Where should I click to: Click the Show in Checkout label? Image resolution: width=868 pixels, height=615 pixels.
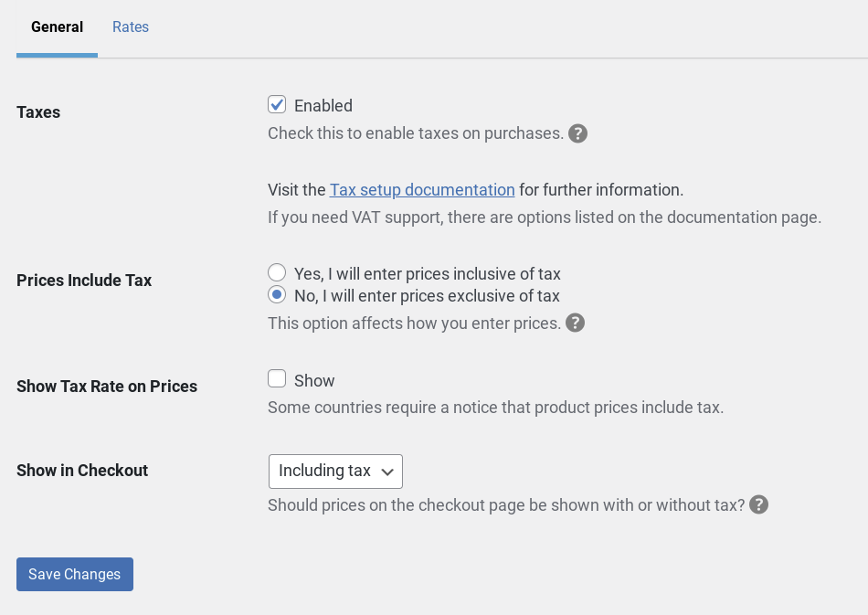[x=82, y=471]
